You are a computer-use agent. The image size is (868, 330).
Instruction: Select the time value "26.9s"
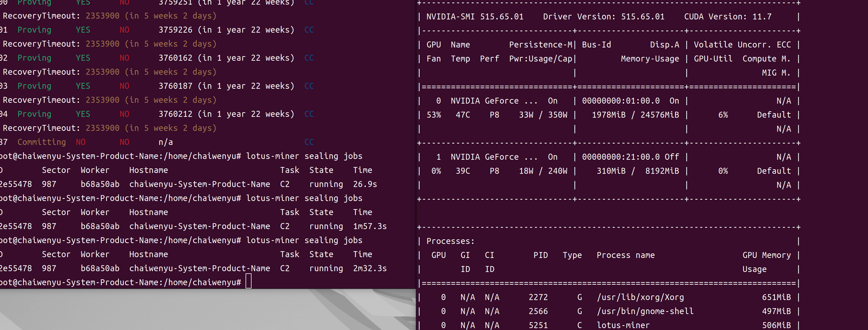pos(365,184)
